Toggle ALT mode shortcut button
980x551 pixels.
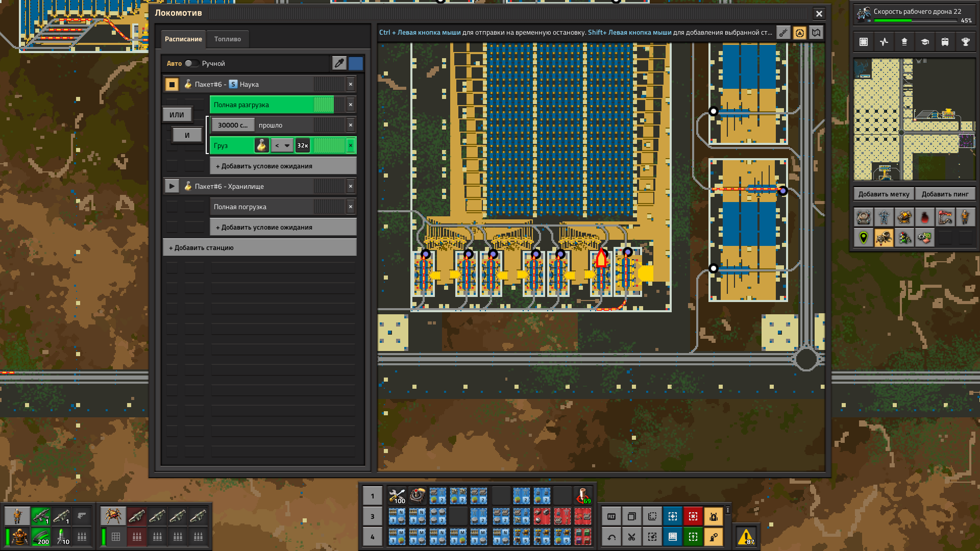(x=611, y=516)
